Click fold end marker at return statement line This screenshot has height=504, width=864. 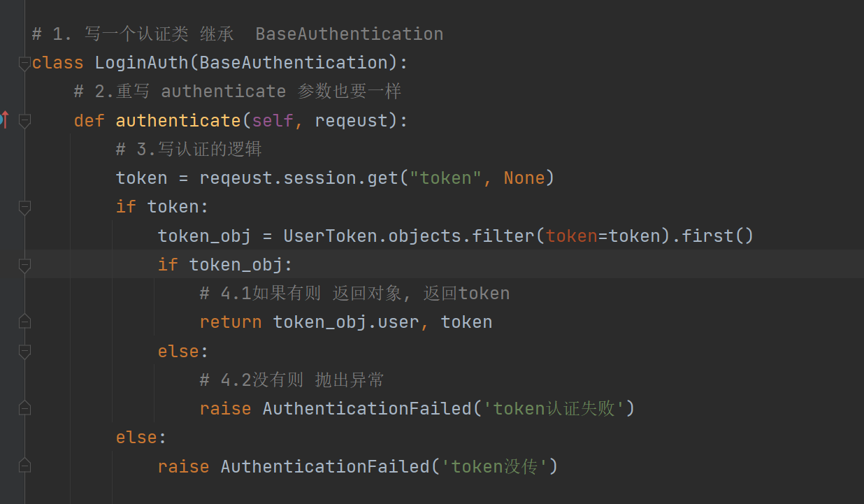point(24,322)
